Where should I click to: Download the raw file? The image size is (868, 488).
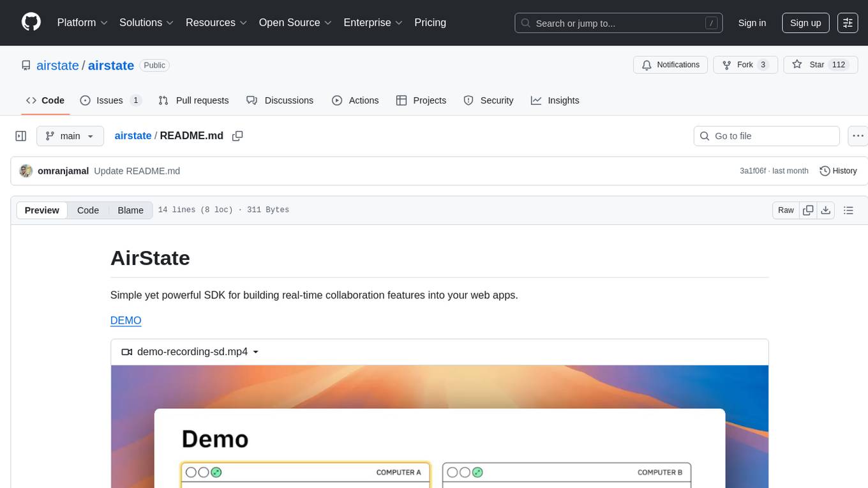click(x=826, y=210)
